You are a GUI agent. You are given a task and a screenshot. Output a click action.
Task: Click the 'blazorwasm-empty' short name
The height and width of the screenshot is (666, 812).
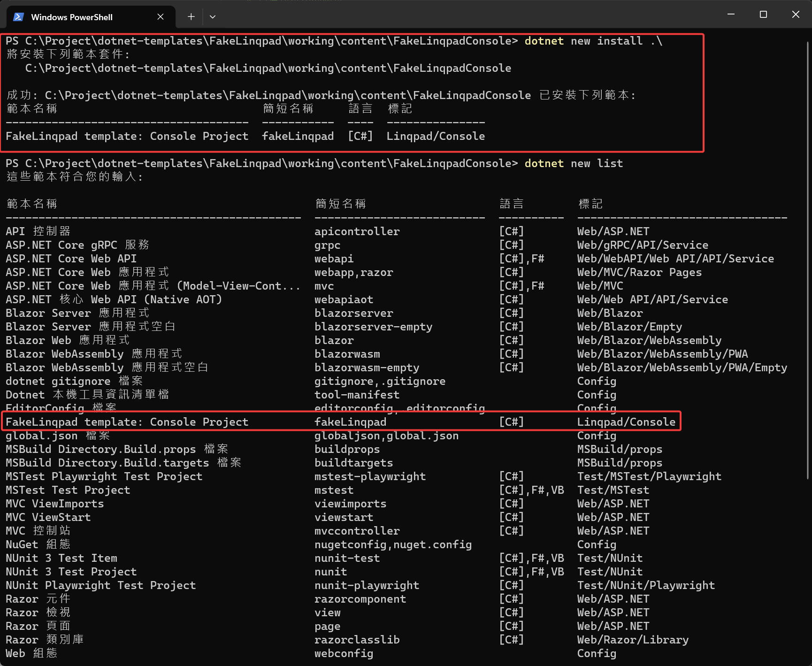tap(367, 367)
